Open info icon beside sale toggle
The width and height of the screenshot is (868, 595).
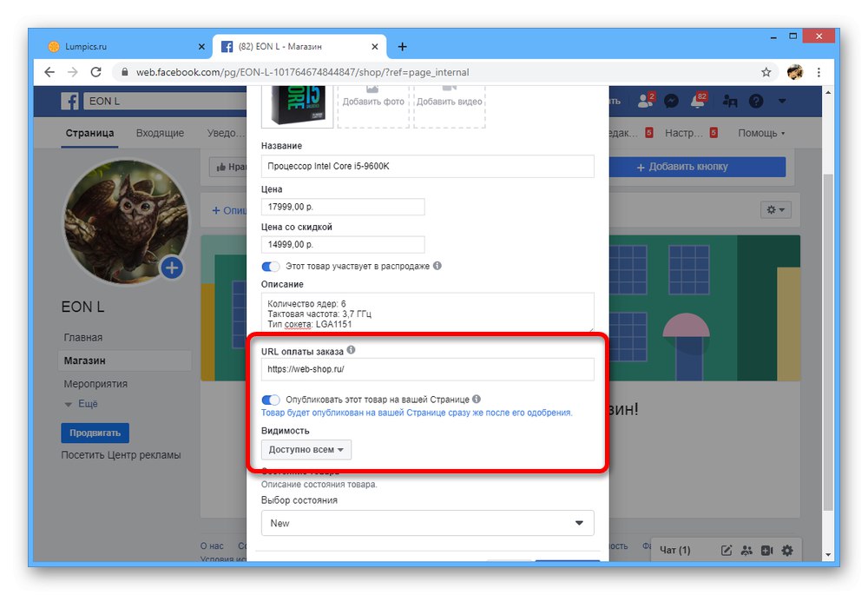[x=437, y=266]
